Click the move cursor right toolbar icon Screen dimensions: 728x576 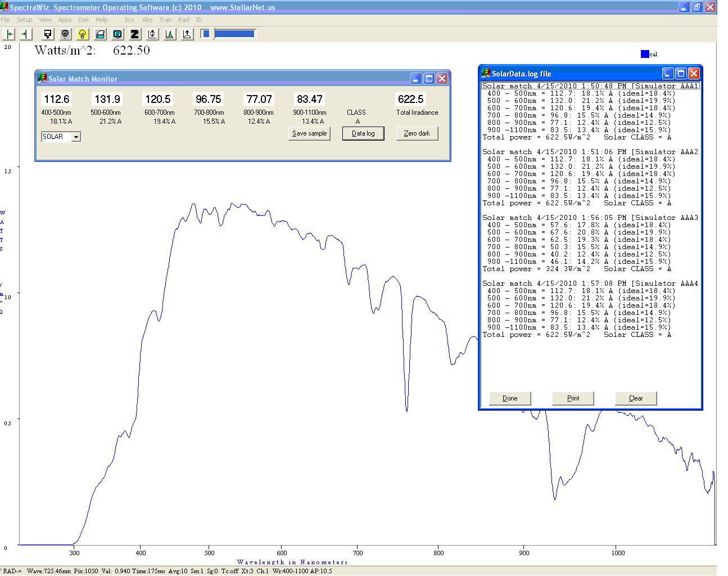click(25, 34)
